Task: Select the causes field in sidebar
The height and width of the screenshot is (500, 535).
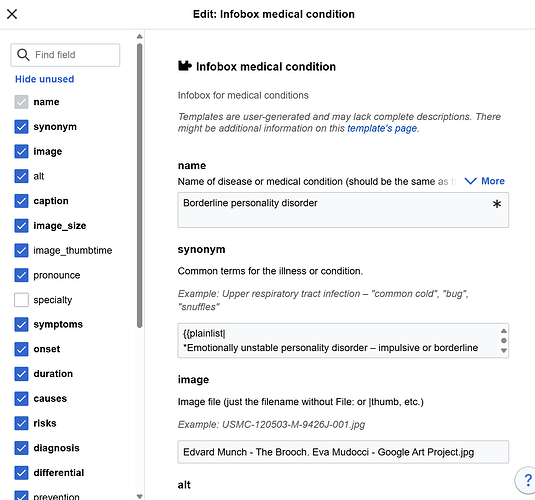Action: point(50,398)
